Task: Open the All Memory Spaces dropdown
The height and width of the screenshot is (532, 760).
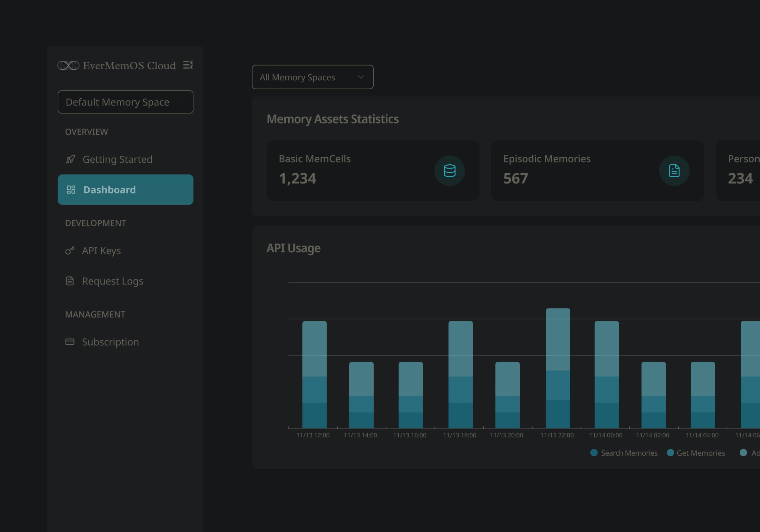Action: [312, 77]
